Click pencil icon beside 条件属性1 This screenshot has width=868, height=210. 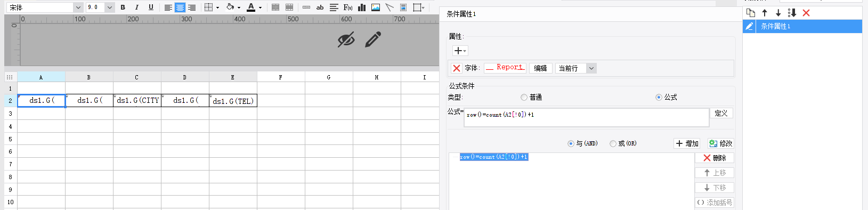tap(749, 26)
